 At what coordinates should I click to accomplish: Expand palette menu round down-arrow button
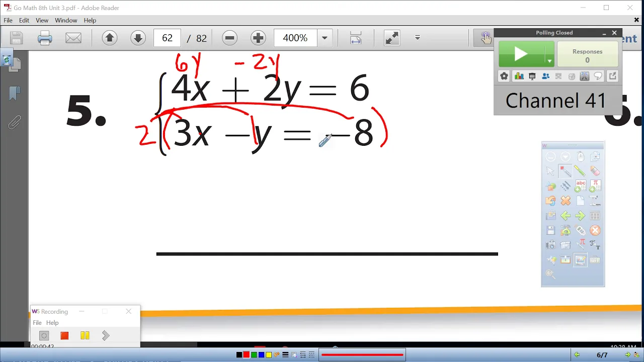[x=566, y=157]
